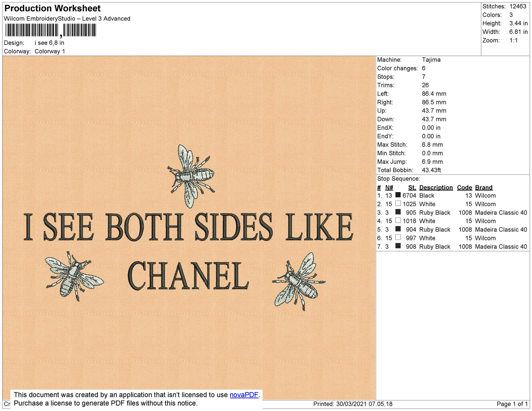Select the "Up:" label

tap(382, 111)
